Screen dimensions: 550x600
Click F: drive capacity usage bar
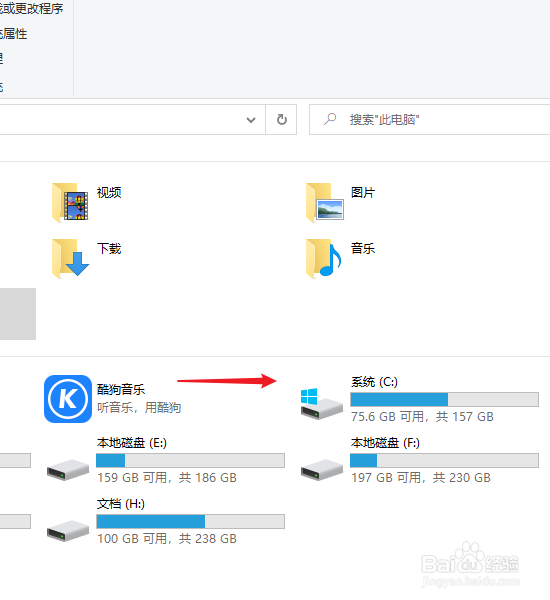(444, 460)
